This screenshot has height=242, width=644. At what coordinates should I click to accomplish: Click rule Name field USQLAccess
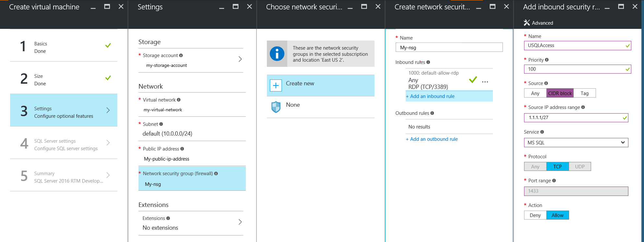578,45
